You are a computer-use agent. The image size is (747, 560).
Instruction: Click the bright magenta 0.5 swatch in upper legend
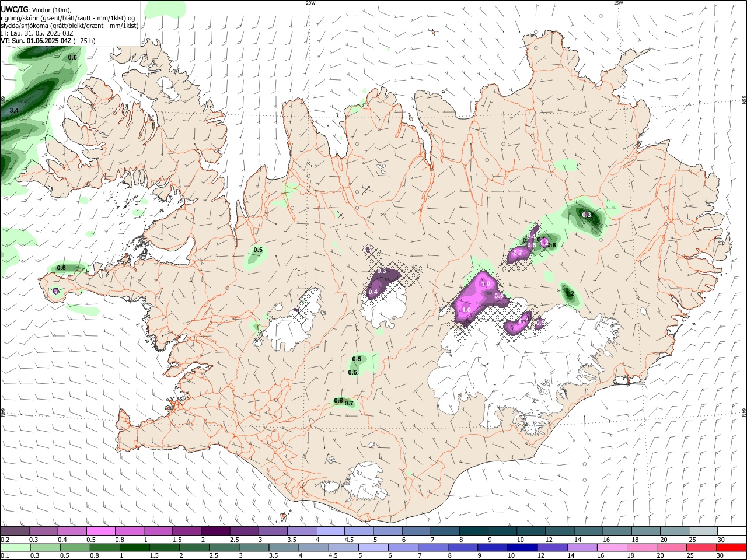(101, 531)
